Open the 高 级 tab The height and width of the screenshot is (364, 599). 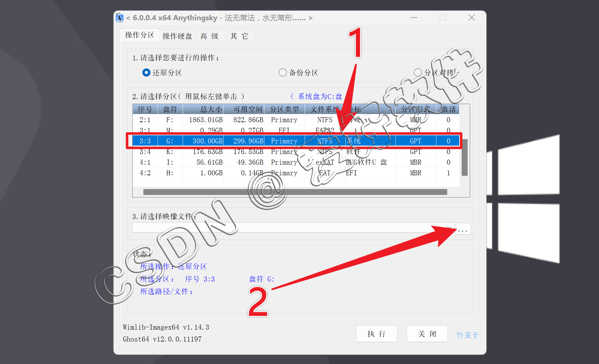point(210,36)
